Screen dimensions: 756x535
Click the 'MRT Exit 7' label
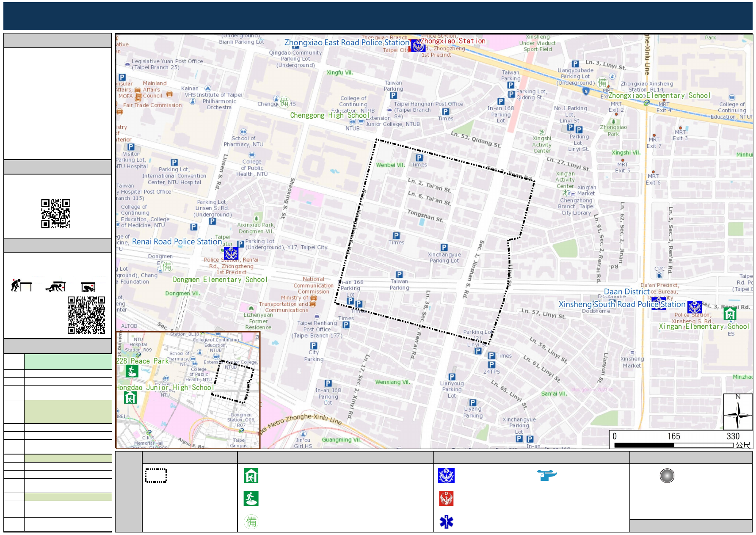[654, 143]
